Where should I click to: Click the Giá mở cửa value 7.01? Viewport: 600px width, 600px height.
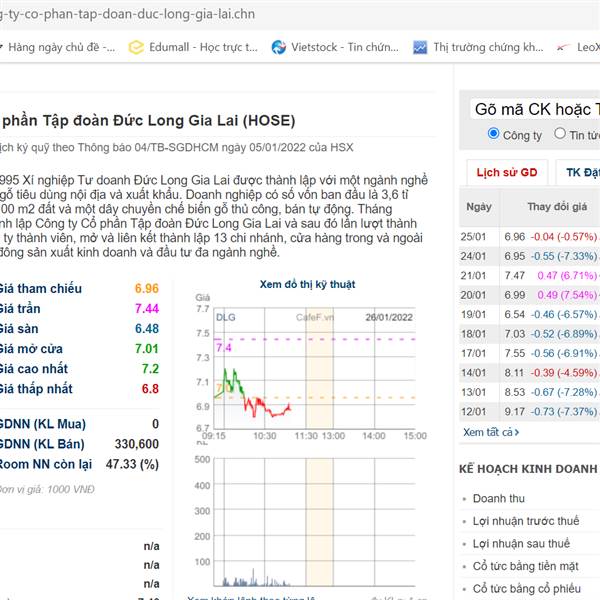pos(147,349)
